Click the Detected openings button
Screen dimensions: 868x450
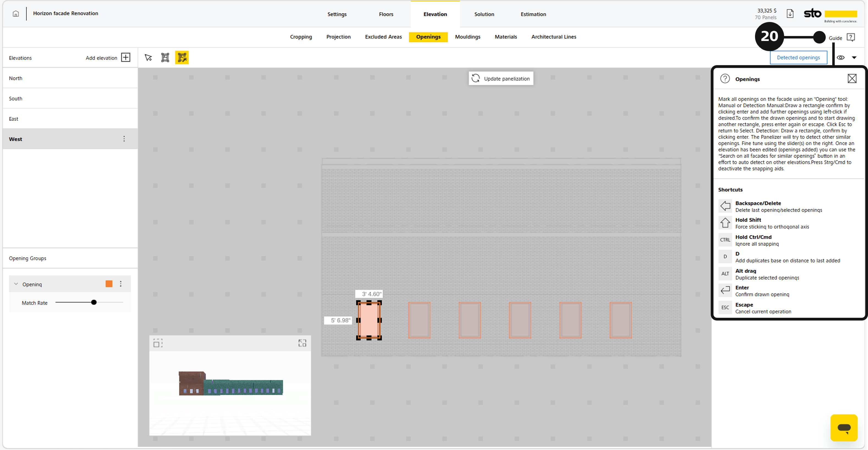(x=798, y=58)
